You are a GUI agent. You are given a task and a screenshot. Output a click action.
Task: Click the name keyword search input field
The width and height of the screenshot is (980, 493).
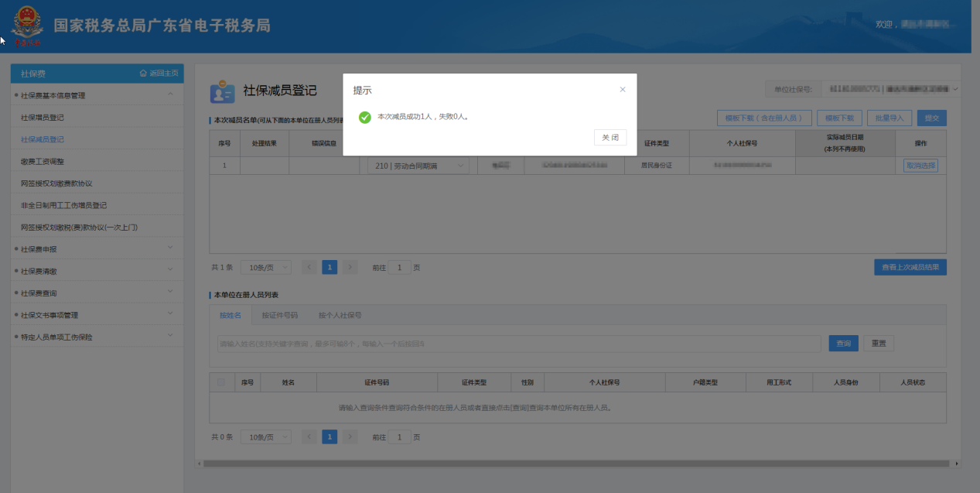click(x=518, y=344)
